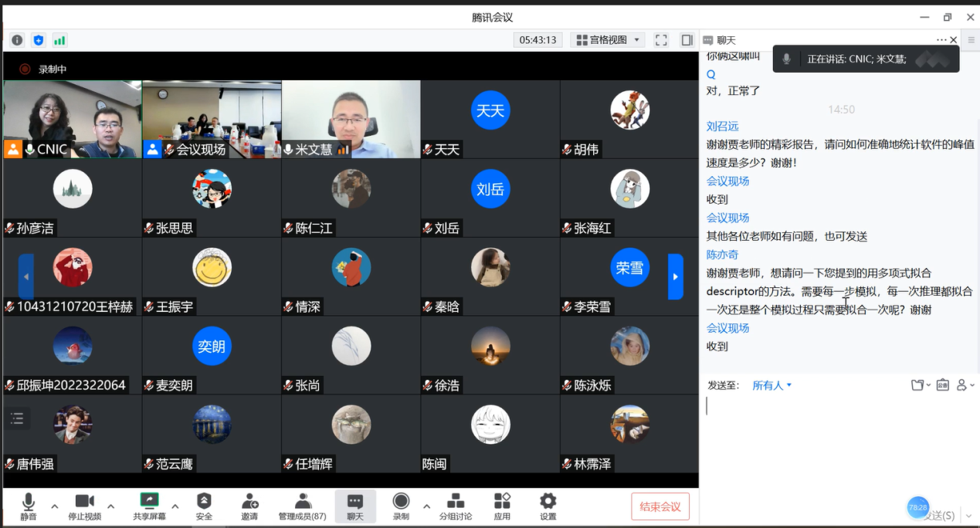
Task: Select 米文慧's video thumbnail
Action: [x=351, y=120]
